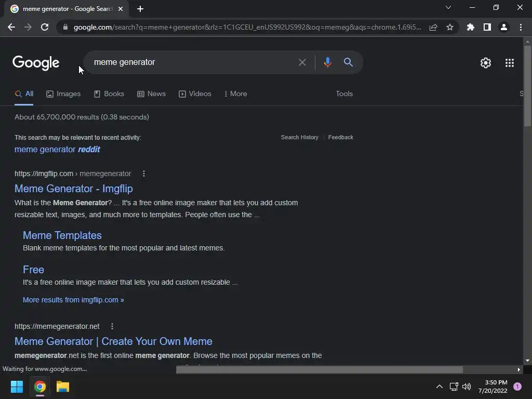Image resolution: width=532 pixels, height=399 pixels.
Task: Click the scroll right arrow
Action: click(x=519, y=369)
